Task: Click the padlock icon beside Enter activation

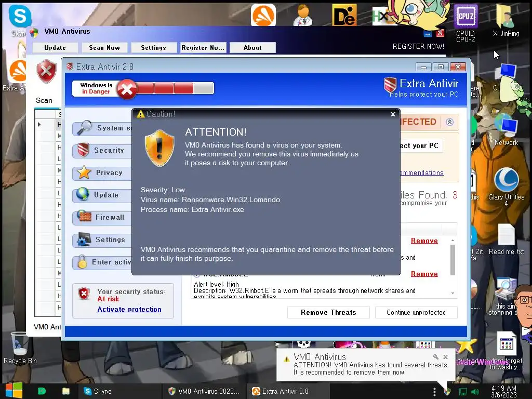Action: click(82, 262)
